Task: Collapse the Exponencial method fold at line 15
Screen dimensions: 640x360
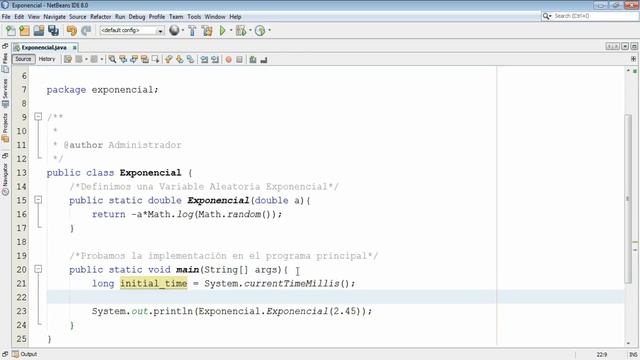Action: point(38,200)
